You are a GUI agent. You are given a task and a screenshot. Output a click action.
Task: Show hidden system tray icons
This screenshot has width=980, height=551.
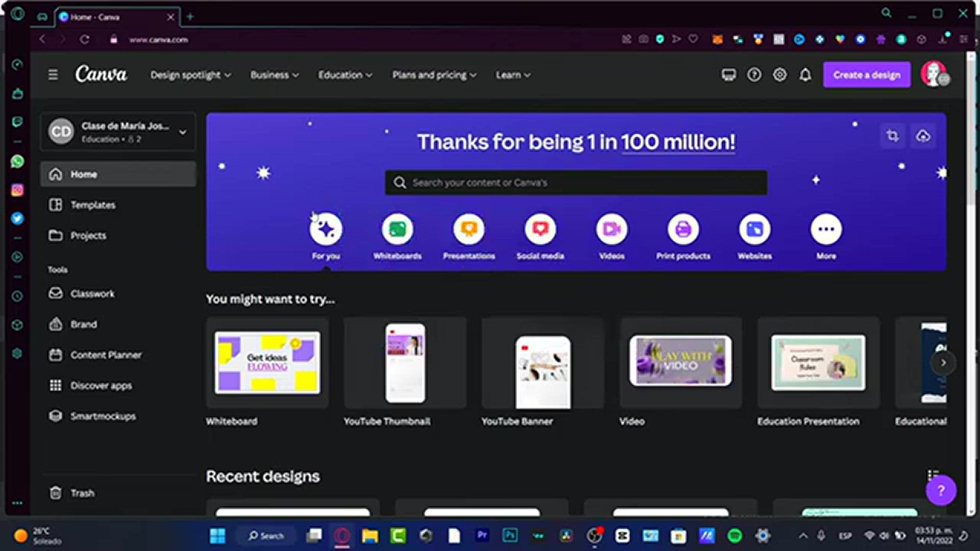pos(803,536)
